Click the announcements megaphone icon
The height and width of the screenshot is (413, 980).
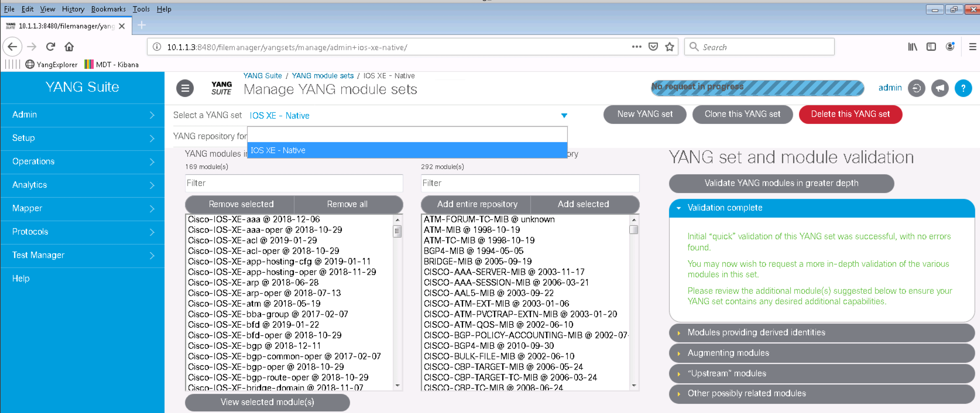939,88
